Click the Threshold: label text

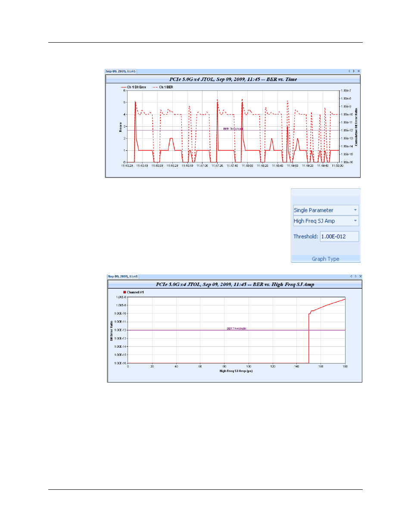(305, 236)
